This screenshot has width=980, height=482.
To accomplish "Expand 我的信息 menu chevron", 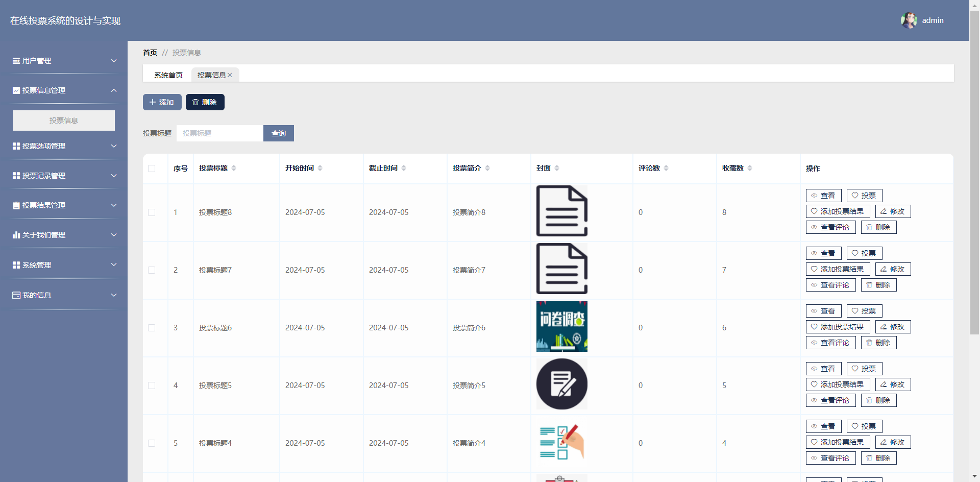I will 114,295.
